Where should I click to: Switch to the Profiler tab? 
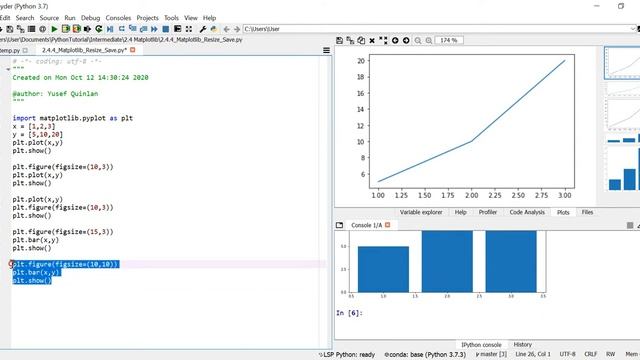click(488, 212)
